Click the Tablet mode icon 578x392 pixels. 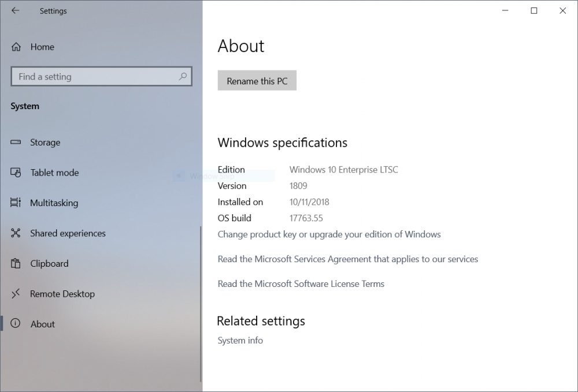click(x=16, y=172)
